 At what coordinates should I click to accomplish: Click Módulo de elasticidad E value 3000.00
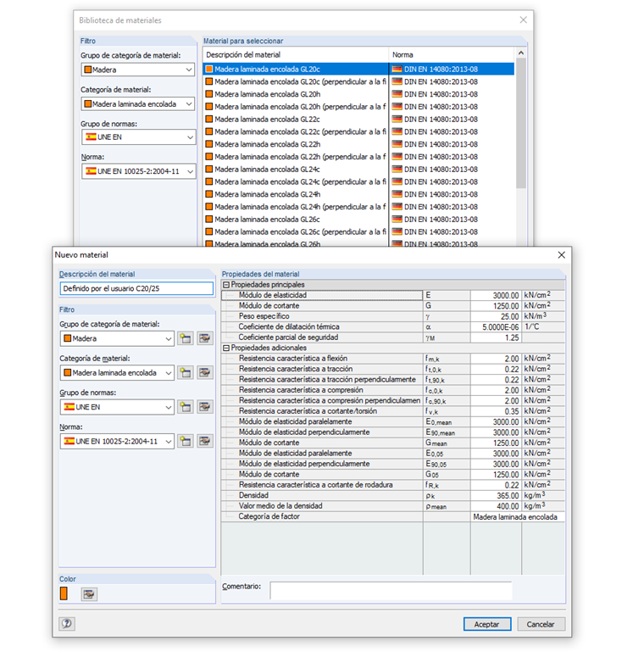[x=496, y=295]
